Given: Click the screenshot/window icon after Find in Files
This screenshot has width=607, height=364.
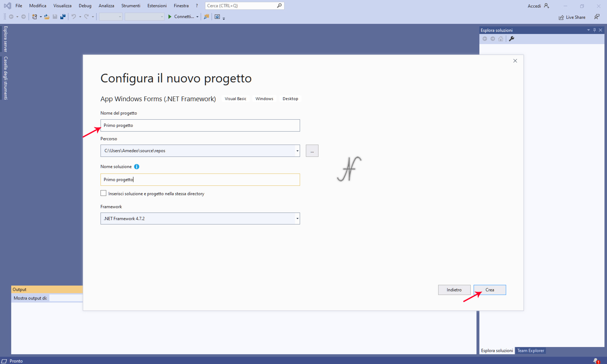Looking at the screenshot, I should (217, 17).
